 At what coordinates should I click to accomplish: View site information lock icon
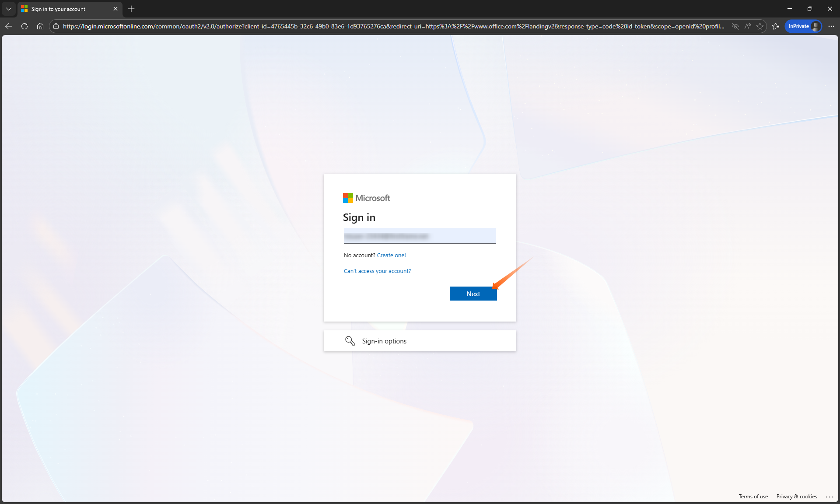(x=56, y=26)
